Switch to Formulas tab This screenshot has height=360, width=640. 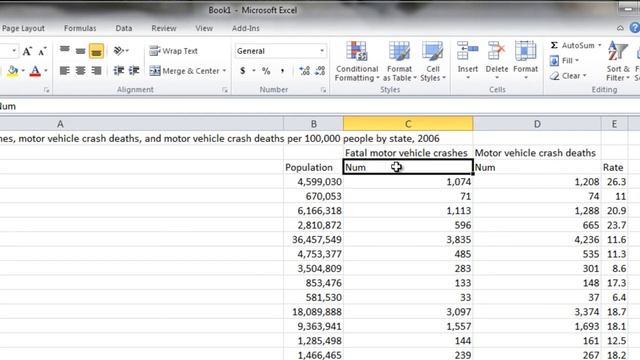point(80,28)
